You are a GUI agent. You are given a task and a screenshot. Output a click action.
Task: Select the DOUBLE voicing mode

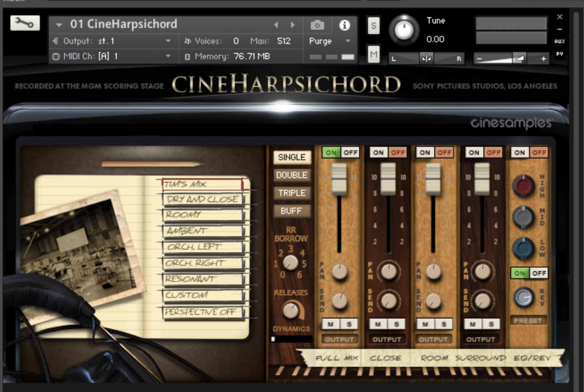click(291, 175)
